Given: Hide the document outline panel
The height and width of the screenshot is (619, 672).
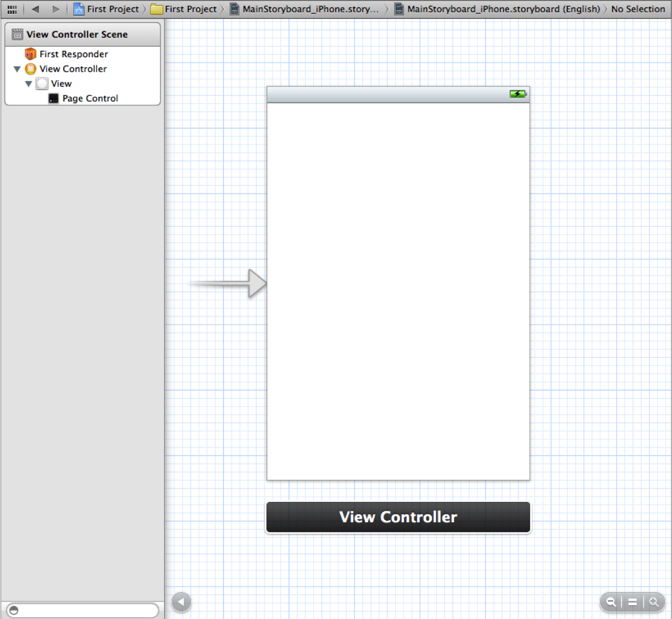Looking at the screenshot, I should (x=181, y=602).
